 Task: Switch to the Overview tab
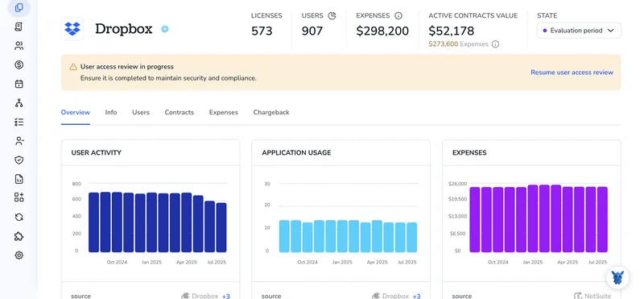pos(75,112)
